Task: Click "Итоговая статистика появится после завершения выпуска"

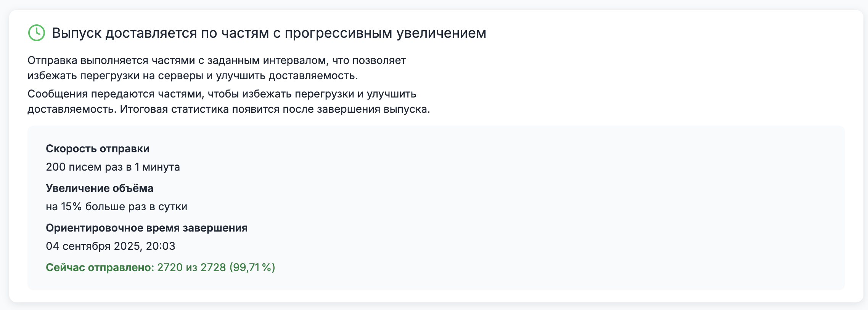Action: tap(275, 109)
